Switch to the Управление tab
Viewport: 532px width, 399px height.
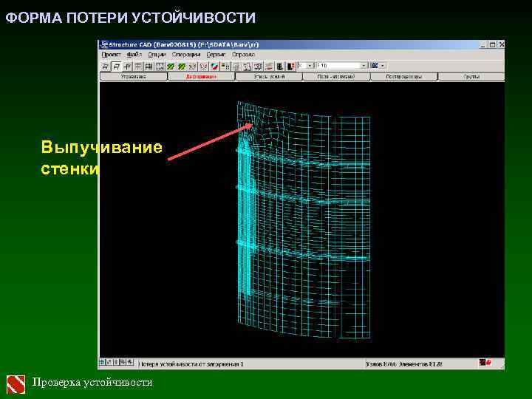(133, 77)
